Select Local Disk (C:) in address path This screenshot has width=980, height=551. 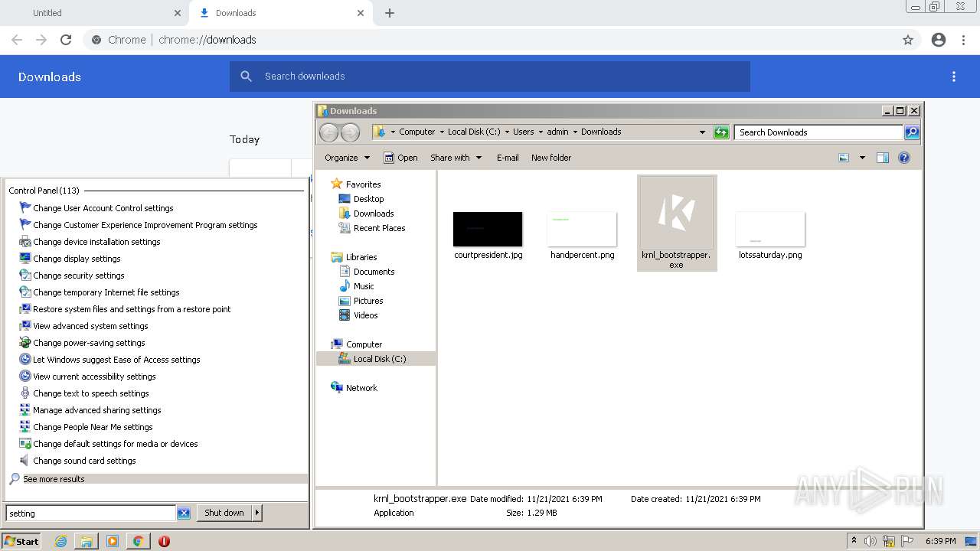tap(474, 132)
